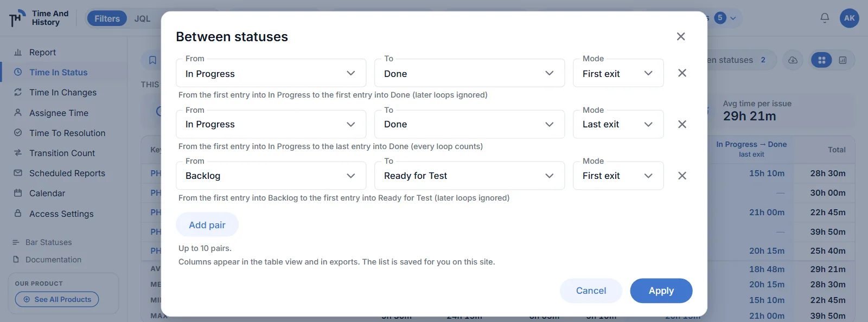Click the Assignee Time person icon

[18, 113]
